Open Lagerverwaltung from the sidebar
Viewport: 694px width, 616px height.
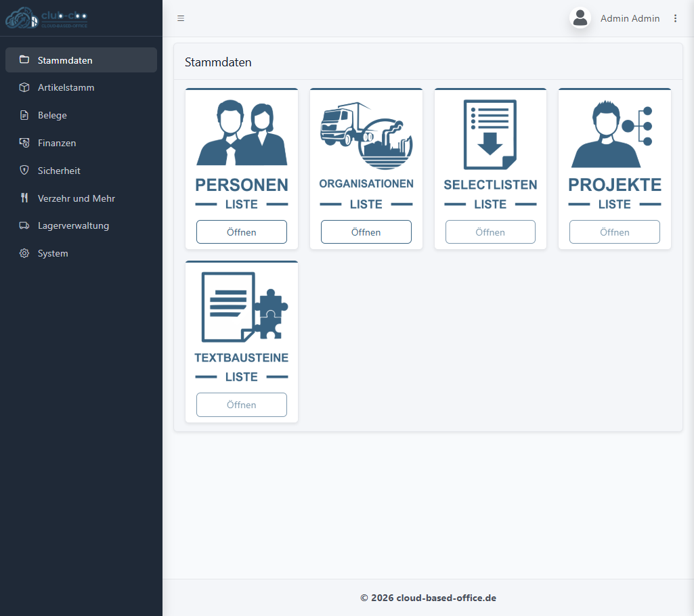pyautogui.click(x=81, y=225)
